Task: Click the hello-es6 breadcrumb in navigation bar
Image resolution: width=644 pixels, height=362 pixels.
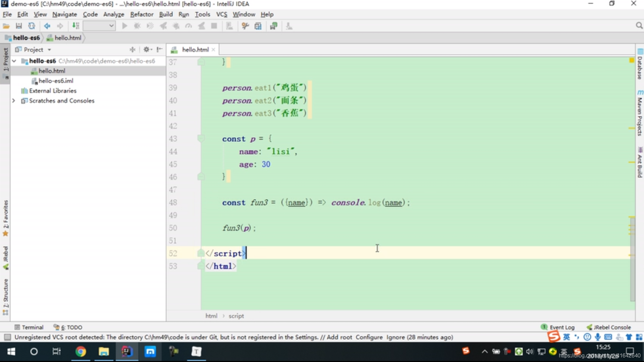Action: click(23, 38)
